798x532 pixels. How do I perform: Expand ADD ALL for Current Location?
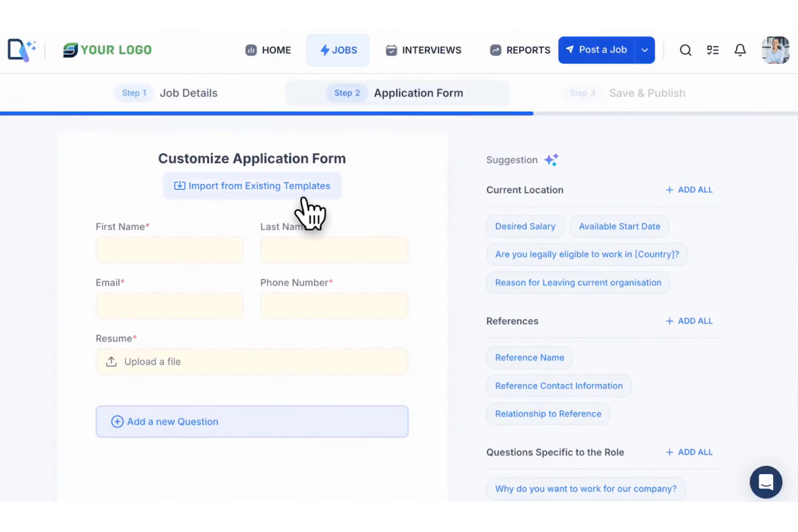coord(689,189)
